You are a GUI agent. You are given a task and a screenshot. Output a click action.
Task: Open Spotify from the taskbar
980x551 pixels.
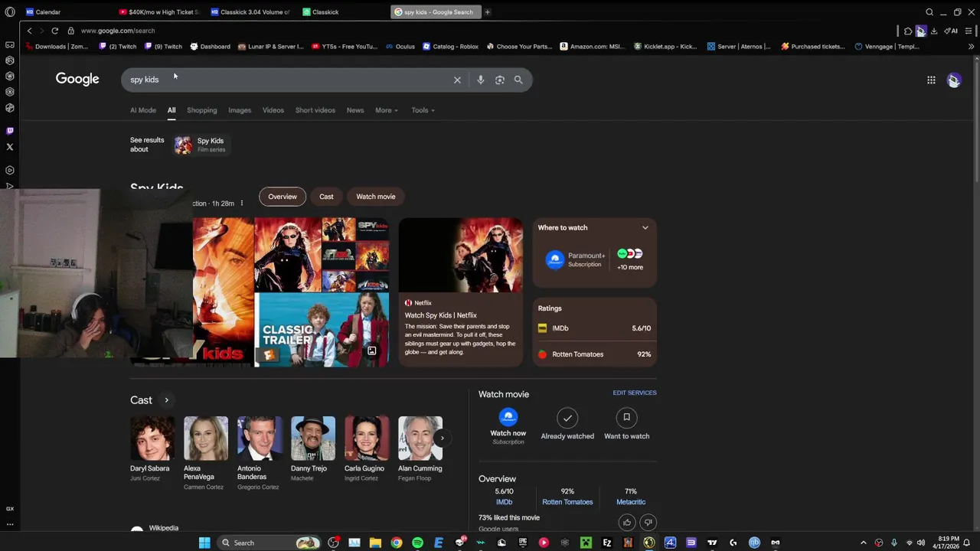417,543
